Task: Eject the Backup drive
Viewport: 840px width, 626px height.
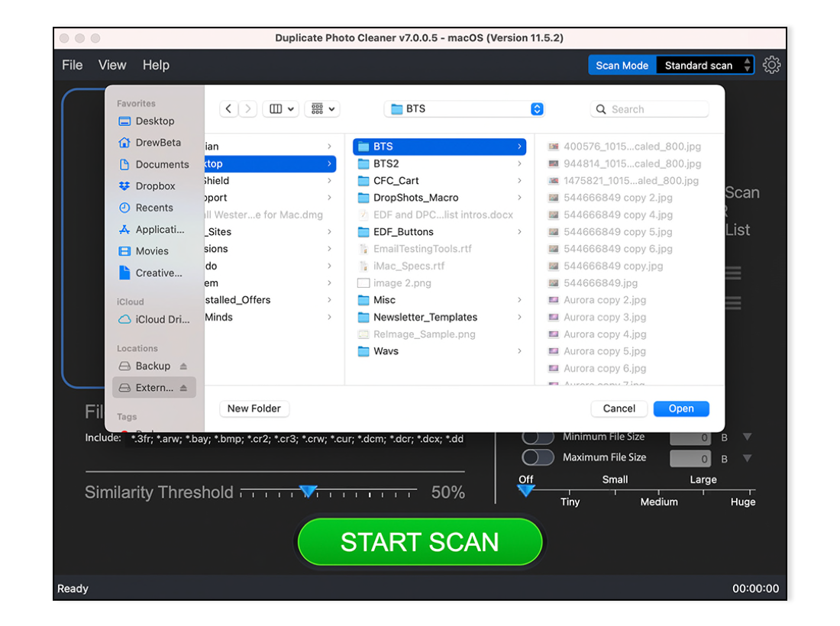Action: [x=183, y=366]
